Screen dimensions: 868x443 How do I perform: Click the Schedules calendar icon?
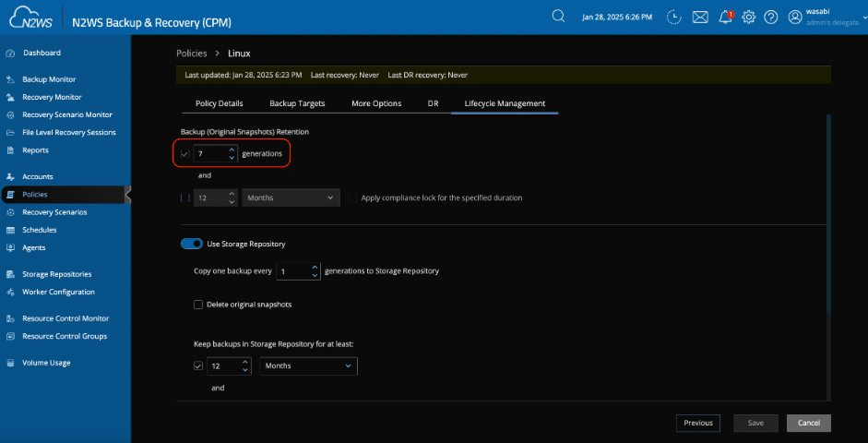(9, 231)
